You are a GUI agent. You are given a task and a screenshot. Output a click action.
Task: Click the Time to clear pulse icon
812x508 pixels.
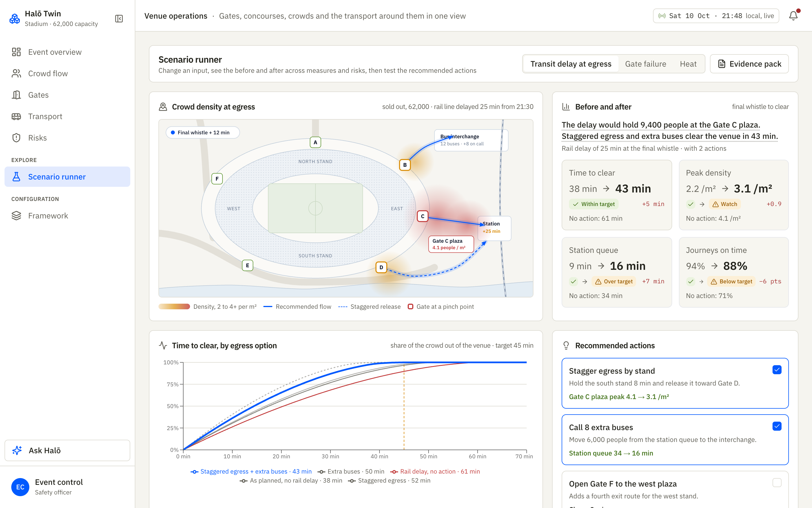pos(163,345)
